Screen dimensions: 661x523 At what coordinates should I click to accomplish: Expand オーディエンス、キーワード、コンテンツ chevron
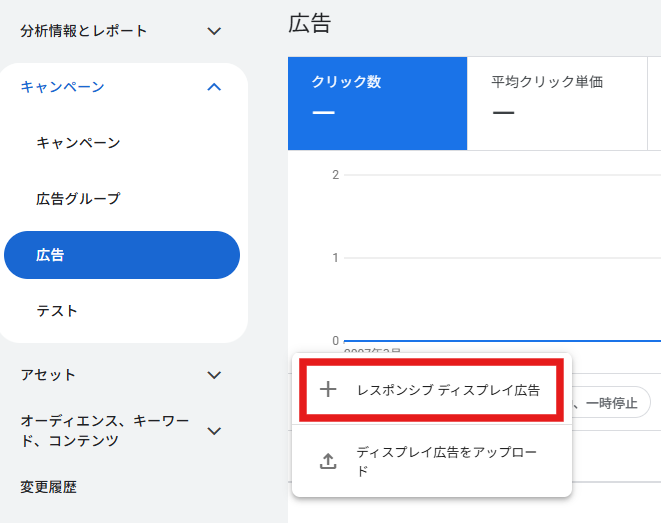click(214, 431)
